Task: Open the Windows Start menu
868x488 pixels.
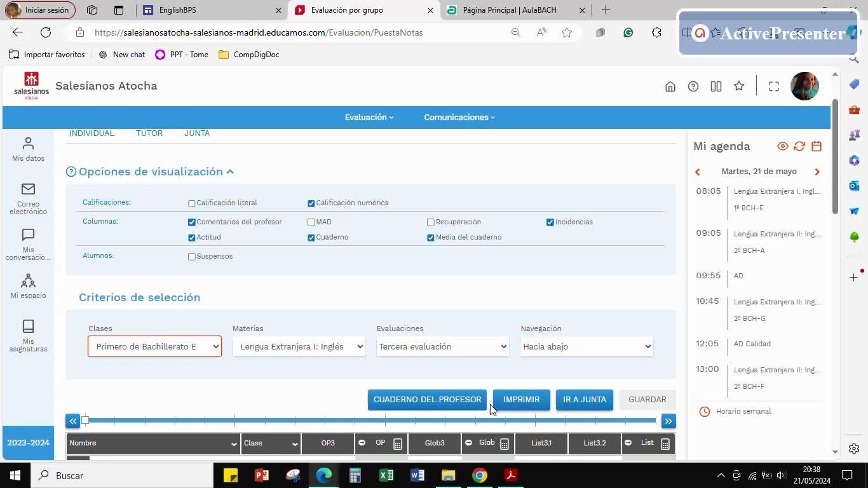Action: click(x=15, y=475)
